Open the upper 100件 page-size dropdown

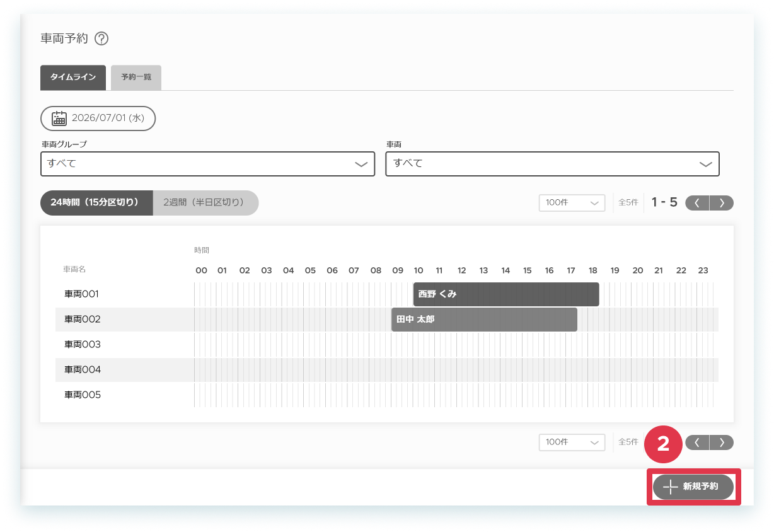[572, 203]
